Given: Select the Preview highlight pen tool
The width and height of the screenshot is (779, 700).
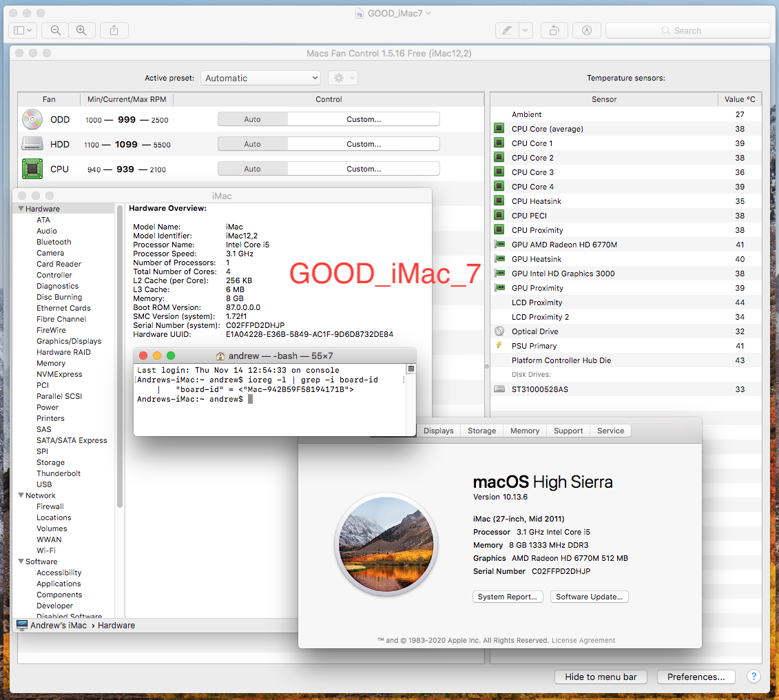Looking at the screenshot, I should point(507,30).
